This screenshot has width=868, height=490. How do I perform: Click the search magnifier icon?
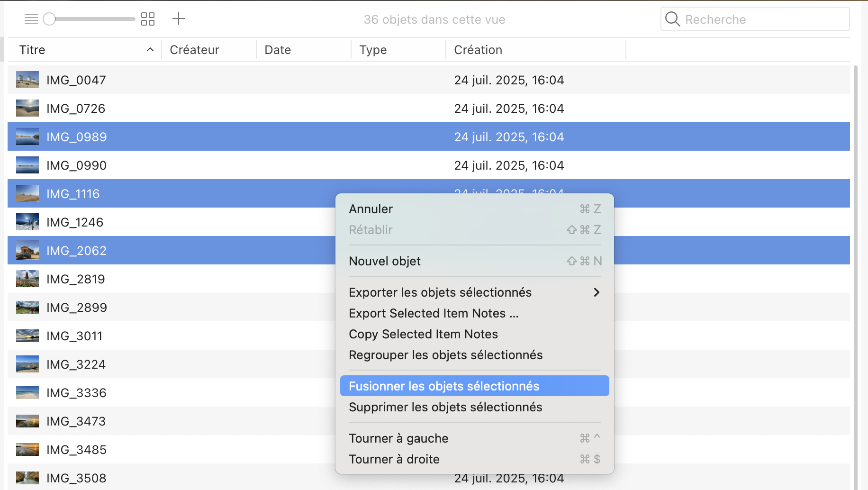point(672,19)
